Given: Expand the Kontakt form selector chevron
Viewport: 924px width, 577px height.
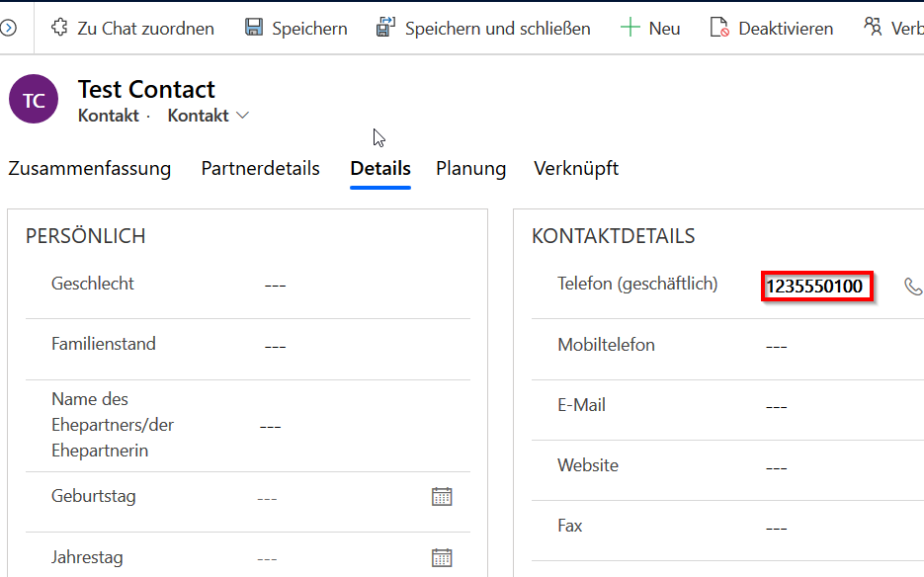Looking at the screenshot, I should (x=243, y=116).
